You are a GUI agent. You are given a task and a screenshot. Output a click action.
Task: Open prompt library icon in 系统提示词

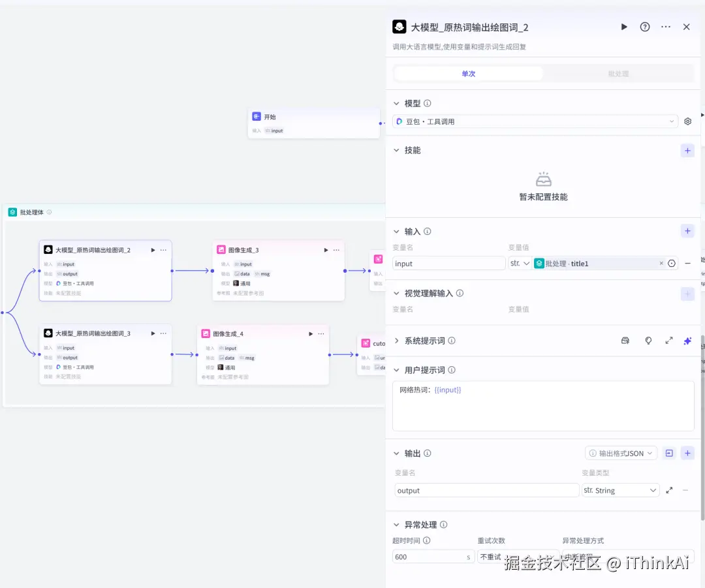(625, 341)
